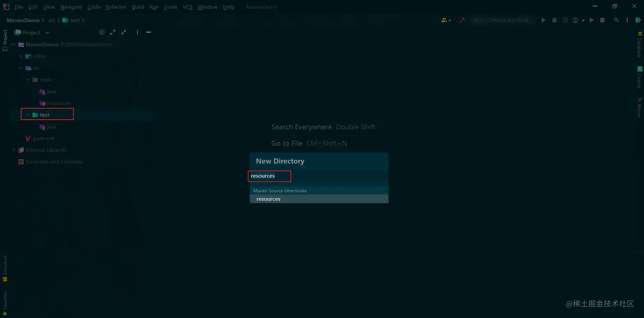The image size is (644, 318).
Task: Open the Tools menu
Action: [170, 7]
